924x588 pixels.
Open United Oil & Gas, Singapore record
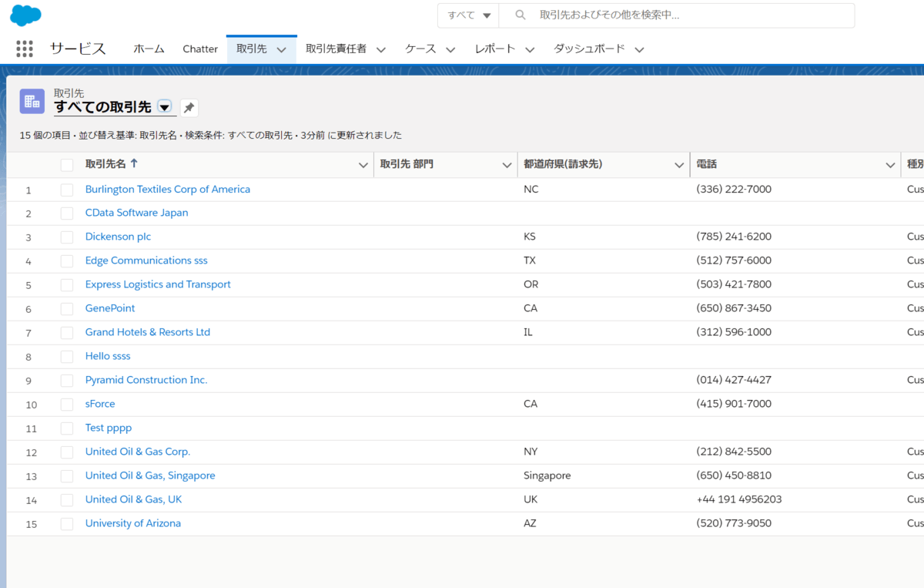point(150,475)
